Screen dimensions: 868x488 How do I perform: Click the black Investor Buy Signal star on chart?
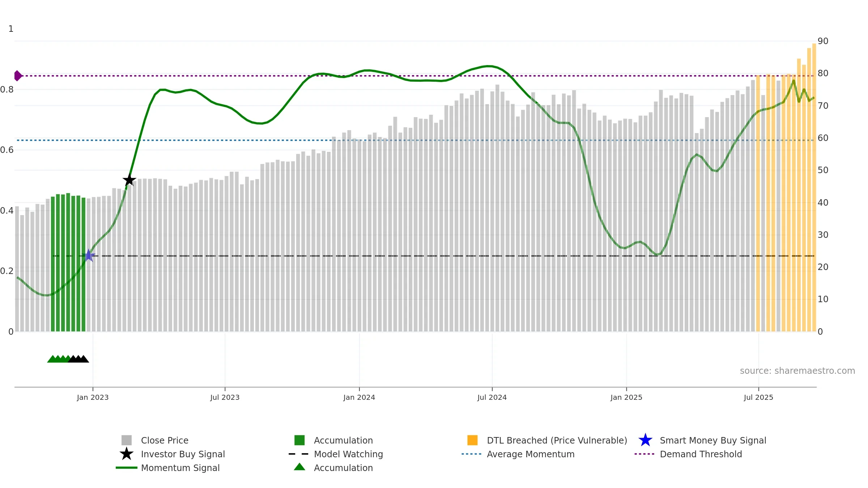click(x=129, y=180)
